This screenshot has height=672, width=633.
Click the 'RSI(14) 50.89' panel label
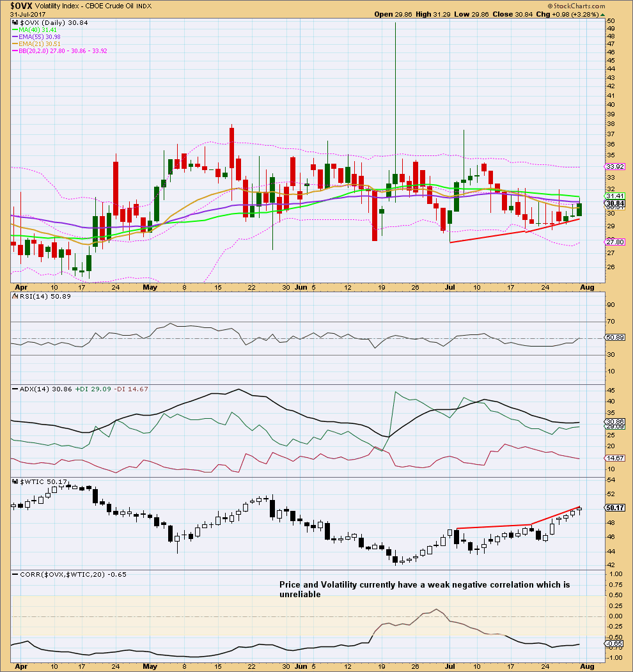(45, 296)
